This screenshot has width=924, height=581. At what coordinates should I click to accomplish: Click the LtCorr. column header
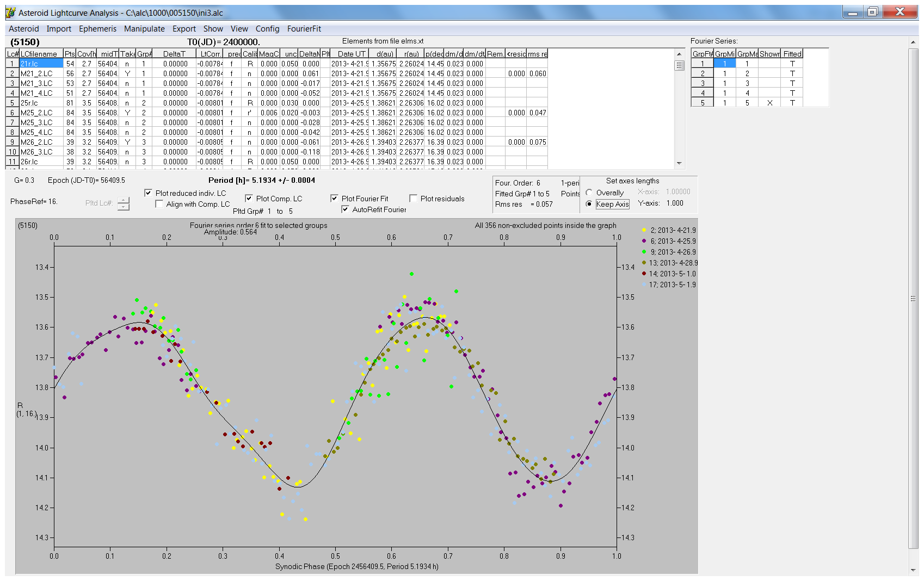tap(210, 54)
